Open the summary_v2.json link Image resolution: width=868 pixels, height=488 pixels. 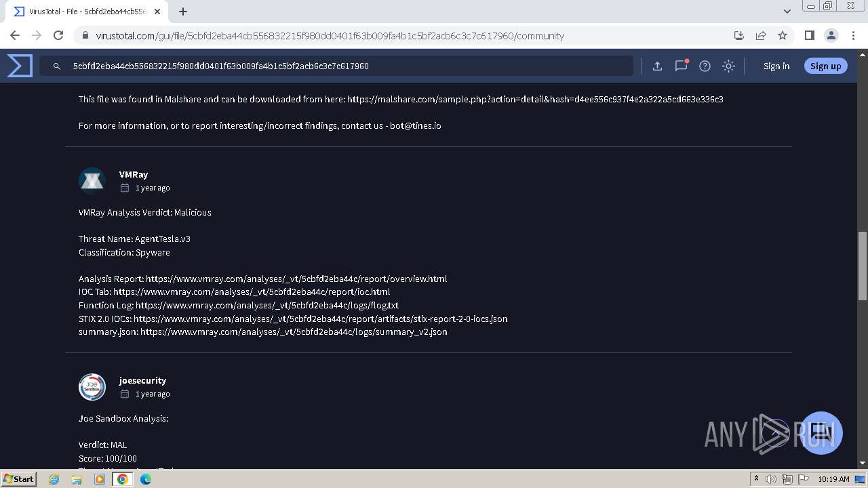pyautogui.click(x=294, y=331)
